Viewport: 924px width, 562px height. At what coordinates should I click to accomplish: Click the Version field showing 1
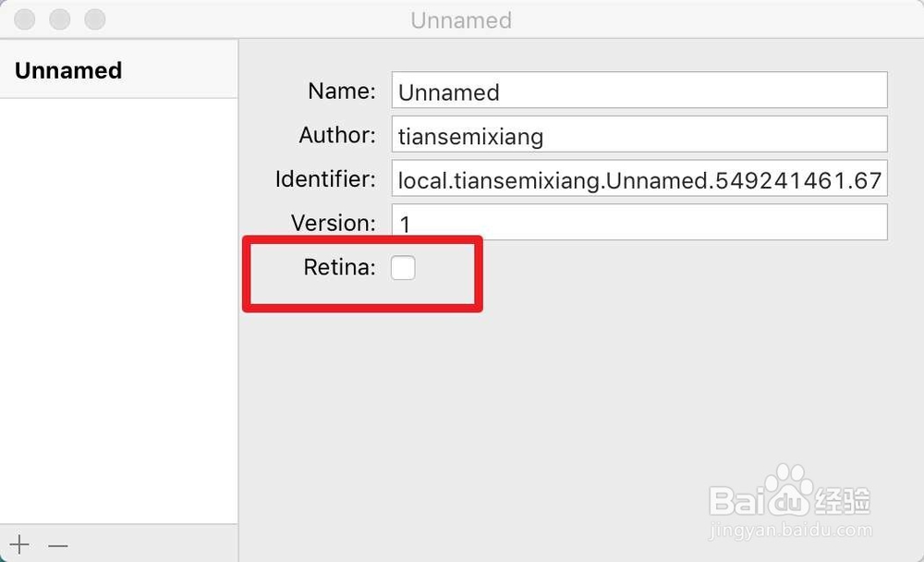pyautogui.click(x=639, y=223)
